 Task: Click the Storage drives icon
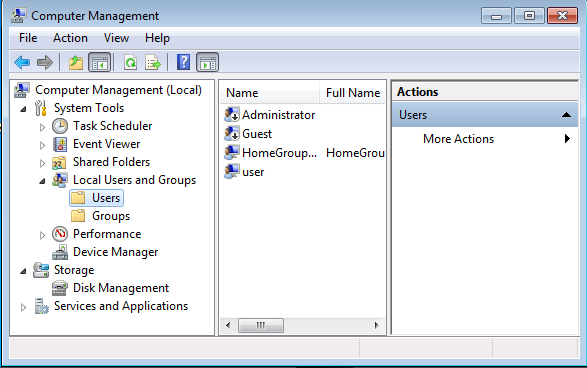[x=41, y=270]
